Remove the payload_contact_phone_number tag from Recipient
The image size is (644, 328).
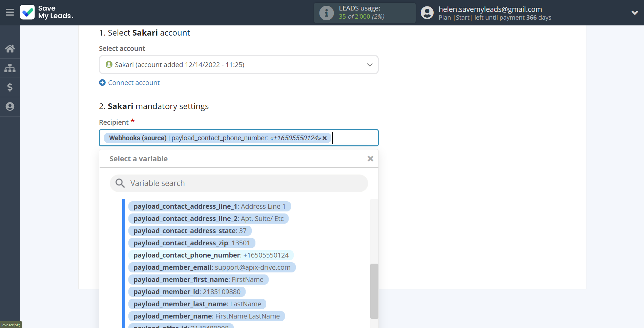325,138
